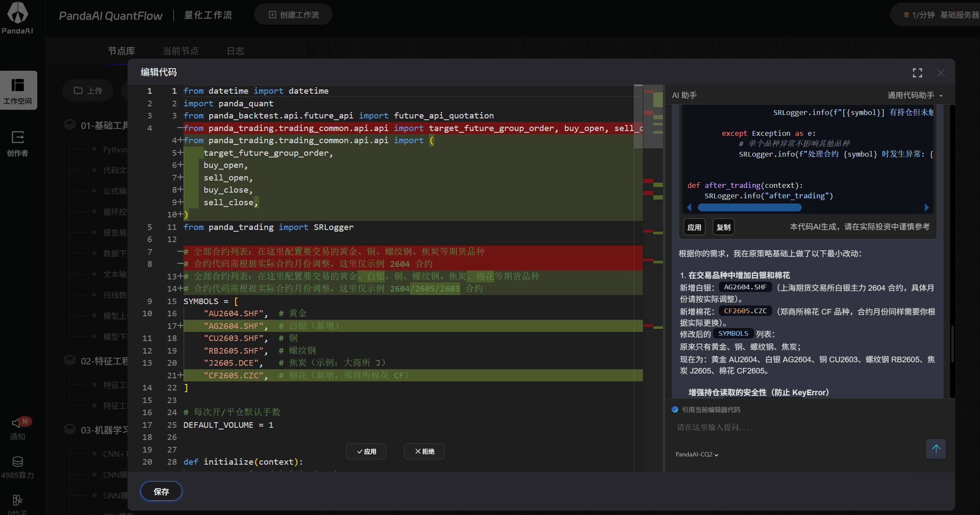Open the PandaAI-CQ2 model dropdown
The image size is (980, 515).
[x=697, y=454]
